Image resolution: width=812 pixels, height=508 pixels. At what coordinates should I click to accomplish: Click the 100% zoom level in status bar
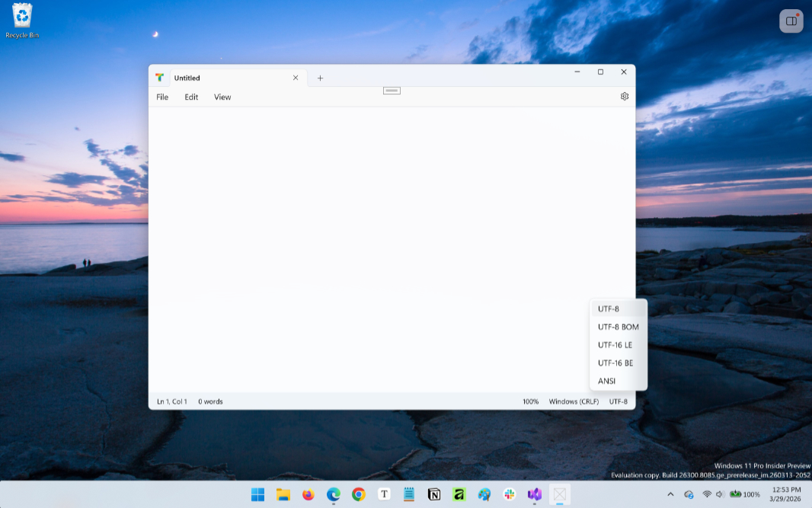(x=530, y=401)
